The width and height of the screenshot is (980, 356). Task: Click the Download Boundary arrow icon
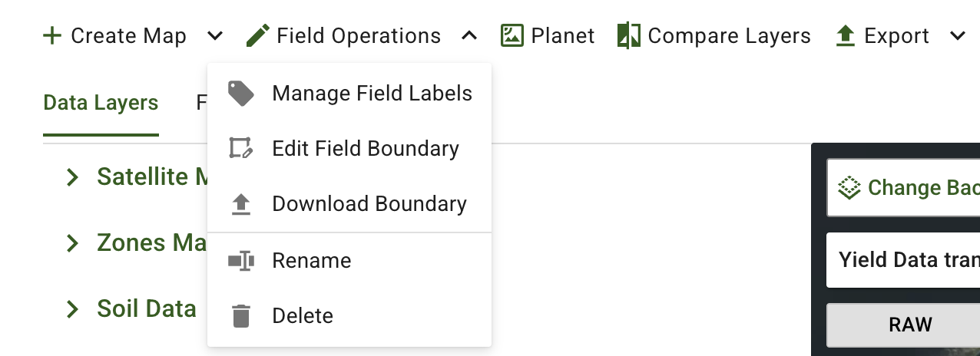[241, 204]
